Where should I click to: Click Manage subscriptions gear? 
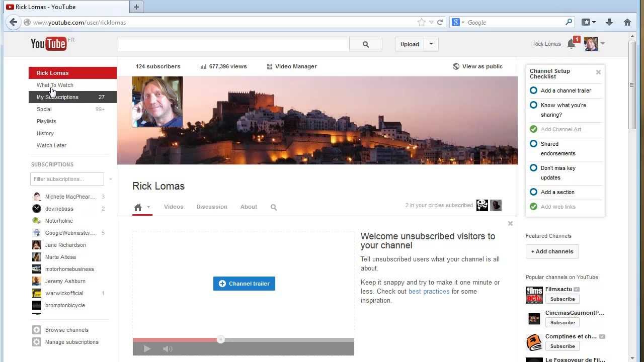click(x=37, y=342)
